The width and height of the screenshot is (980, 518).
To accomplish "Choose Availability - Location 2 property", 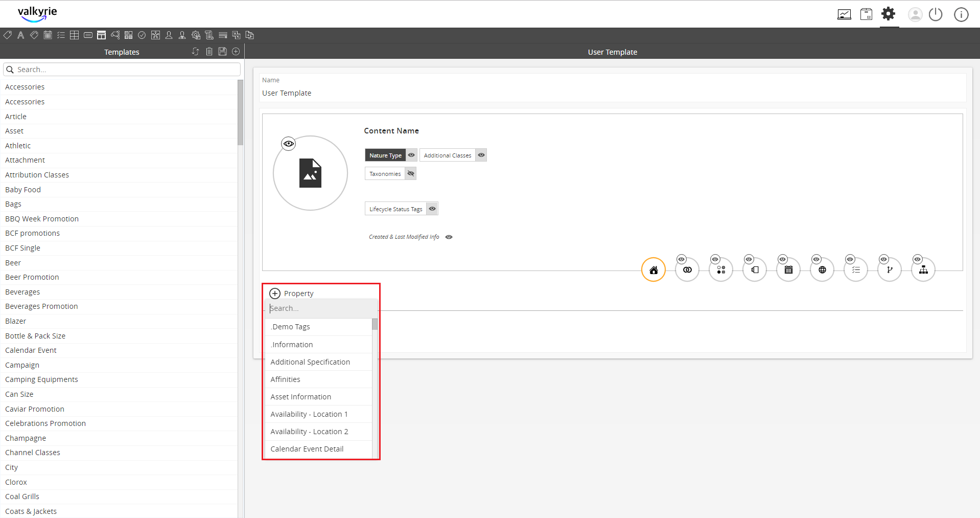I will click(318, 432).
